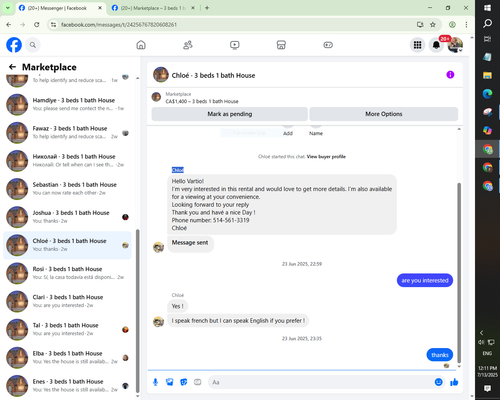This screenshot has width=500, height=400.
Task: Open the Gaming controller icon
Action: tap(328, 45)
